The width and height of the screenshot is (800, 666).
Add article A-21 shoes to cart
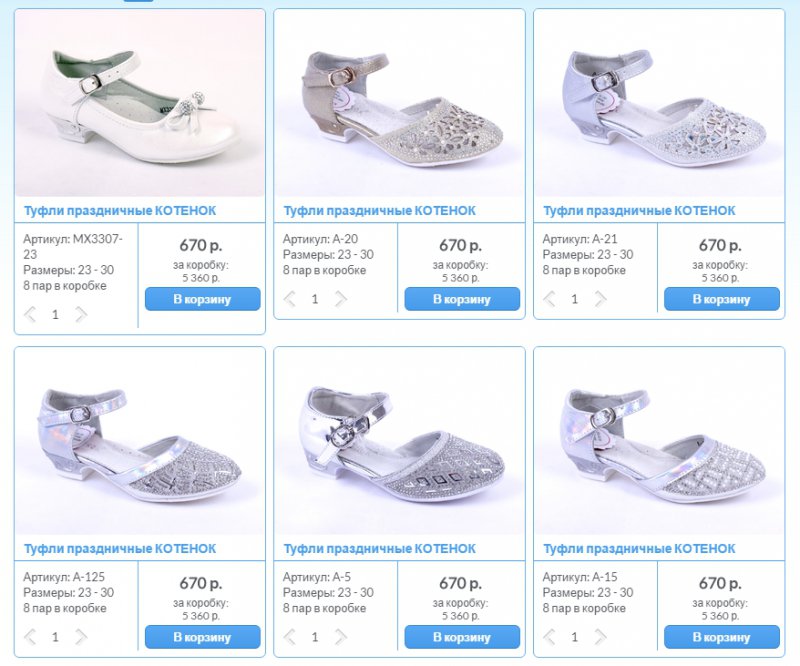pos(722,299)
